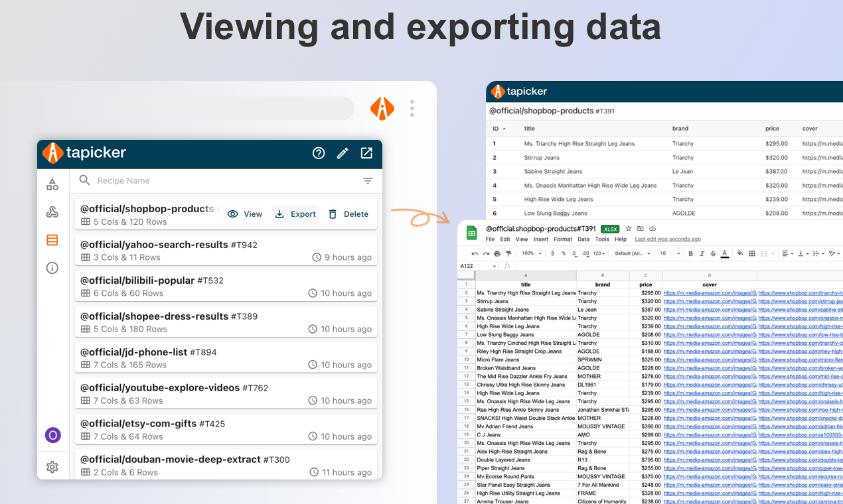Open the browser three-dot menu
Image resolution: width=843 pixels, height=504 pixels.
412,108
